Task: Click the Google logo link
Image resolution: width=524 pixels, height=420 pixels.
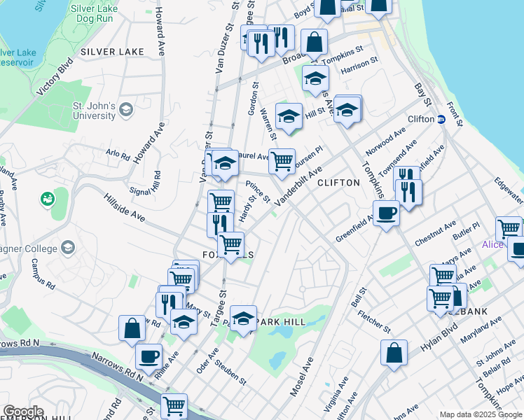Action: click(x=23, y=412)
